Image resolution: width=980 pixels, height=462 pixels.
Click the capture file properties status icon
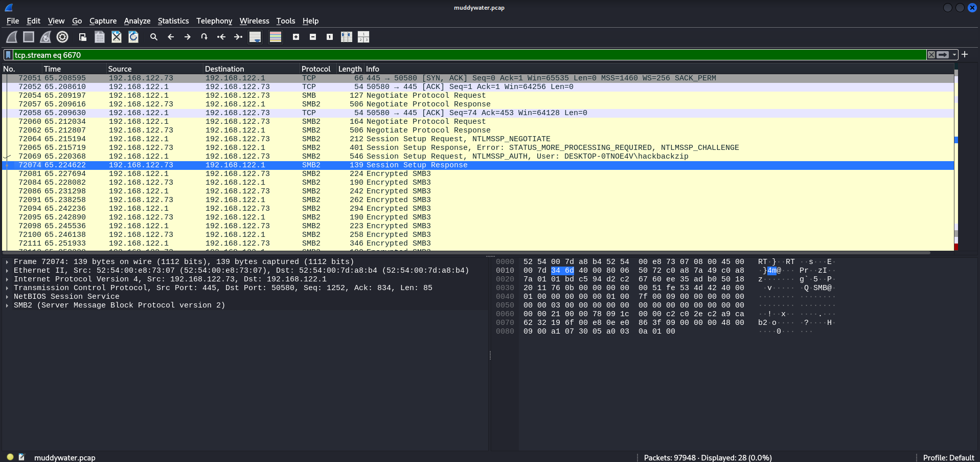22,457
